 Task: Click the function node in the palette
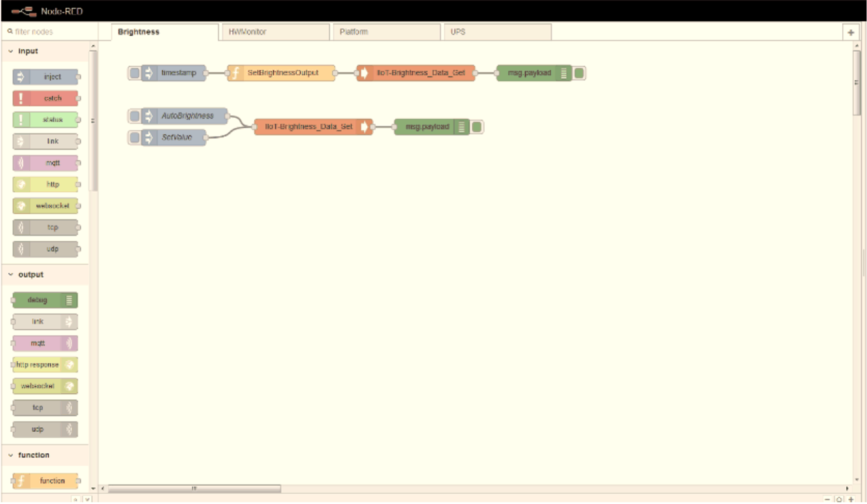[x=45, y=481]
